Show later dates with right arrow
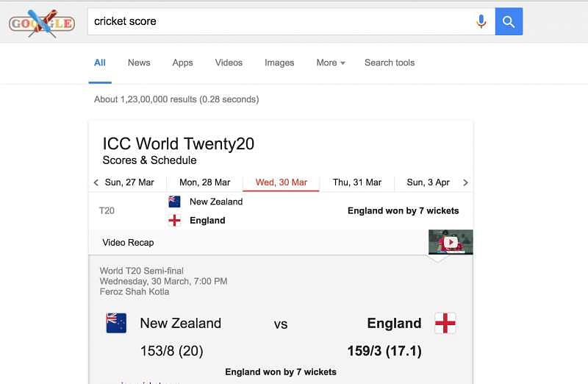This screenshot has height=384, width=588. coord(465,182)
